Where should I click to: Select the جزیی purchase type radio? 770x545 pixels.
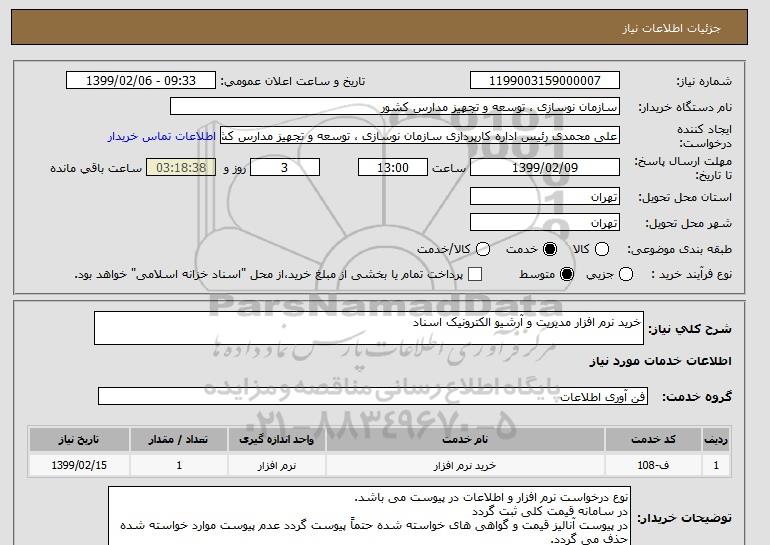click(626, 274)
